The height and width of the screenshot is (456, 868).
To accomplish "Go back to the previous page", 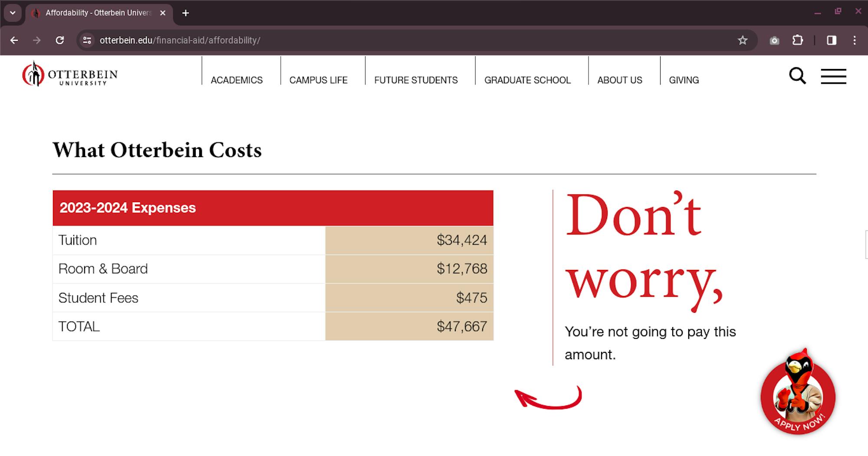I will point(14,40).
